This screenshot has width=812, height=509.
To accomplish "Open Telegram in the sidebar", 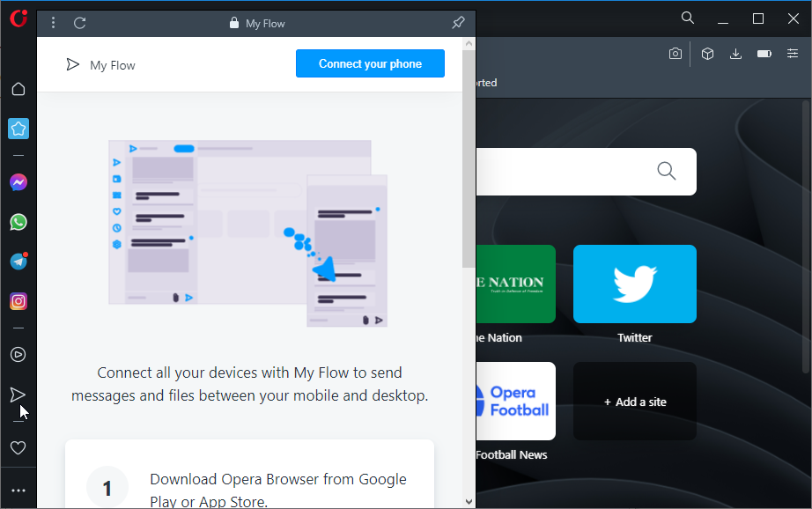I will coord(18,261).
